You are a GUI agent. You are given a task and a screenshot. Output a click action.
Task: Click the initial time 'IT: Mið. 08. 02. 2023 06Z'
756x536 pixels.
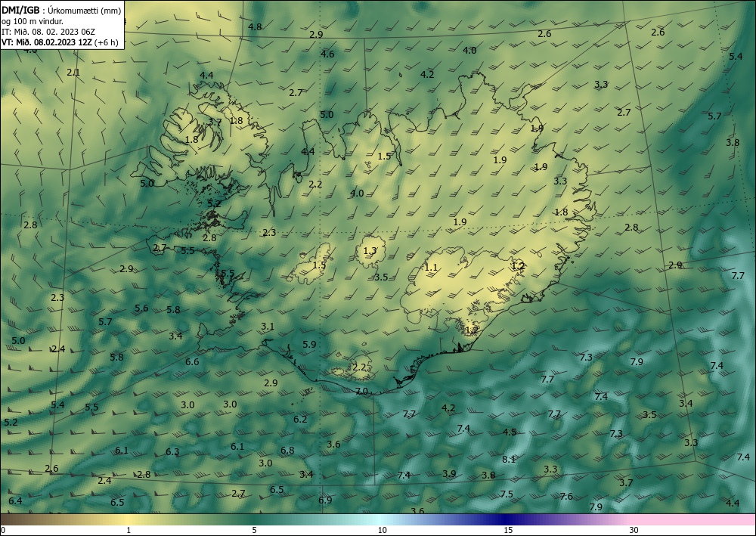tap(48, 32)
